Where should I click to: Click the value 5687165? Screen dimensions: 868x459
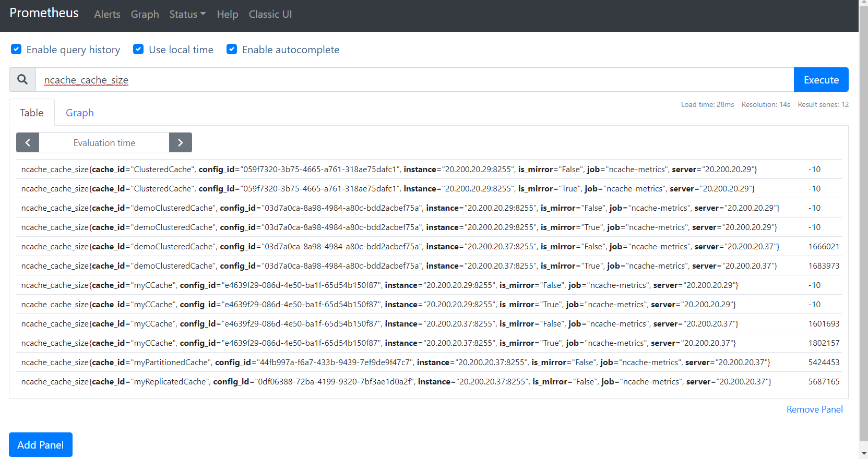pyautogui.click(x=824, y=381)
